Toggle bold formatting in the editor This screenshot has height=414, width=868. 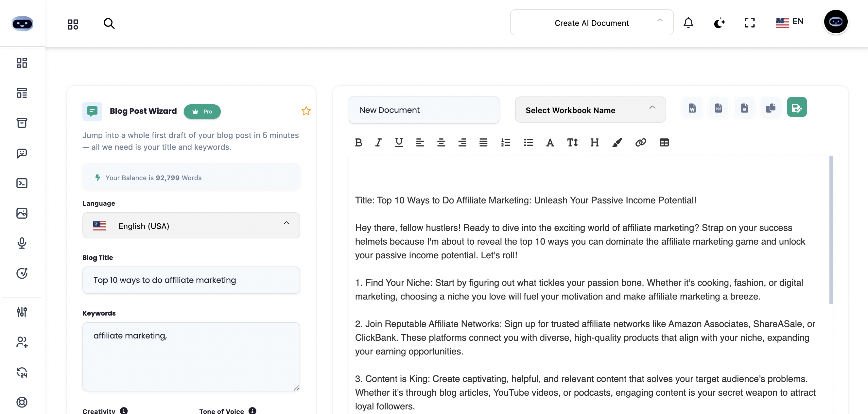pos(358,142)
